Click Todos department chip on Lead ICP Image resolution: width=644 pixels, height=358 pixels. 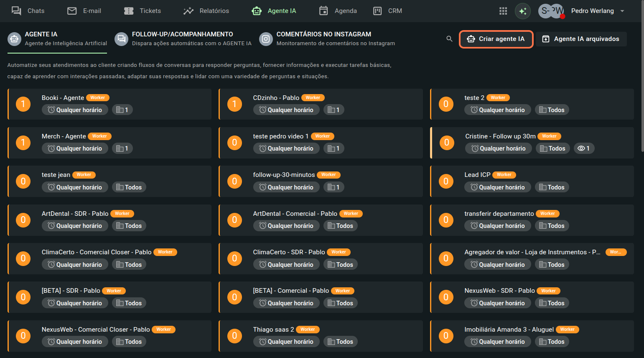pyautogui.click(x=552, y=187)
